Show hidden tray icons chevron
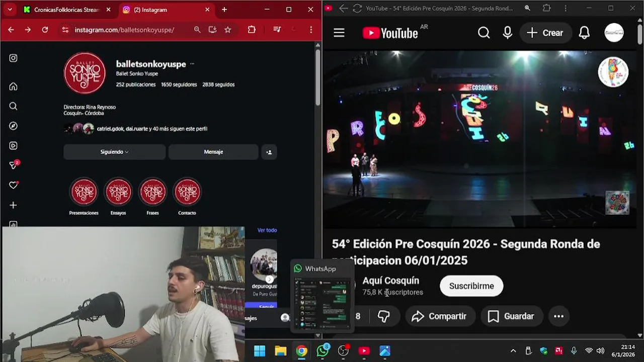The height and width of the screenshot is (362, 644). pyautogui.click(x=513, y=351)
